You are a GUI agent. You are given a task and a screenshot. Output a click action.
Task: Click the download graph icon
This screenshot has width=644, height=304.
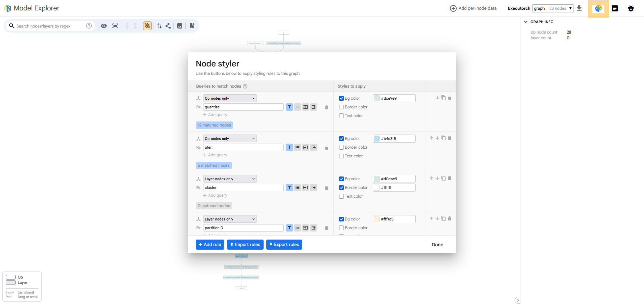click(579, 8)
